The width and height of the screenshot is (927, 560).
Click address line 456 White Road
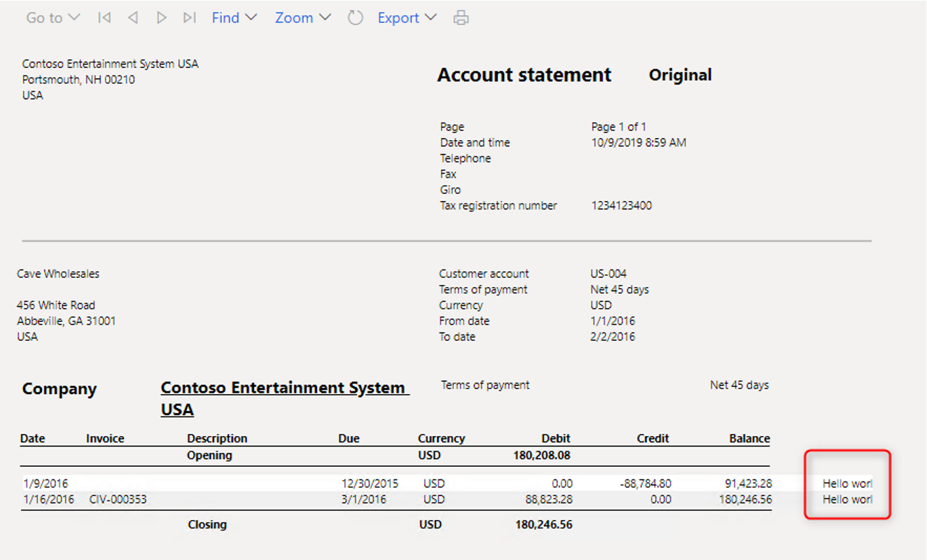56,305
